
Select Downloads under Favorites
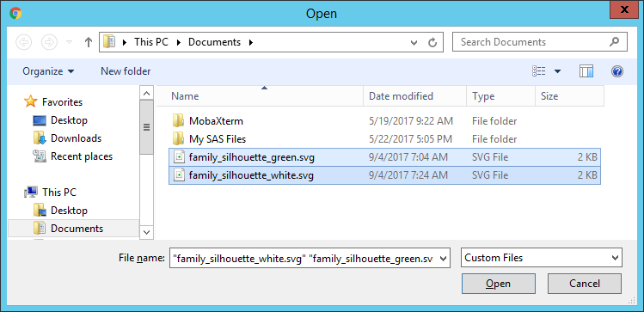pos(76,138)
